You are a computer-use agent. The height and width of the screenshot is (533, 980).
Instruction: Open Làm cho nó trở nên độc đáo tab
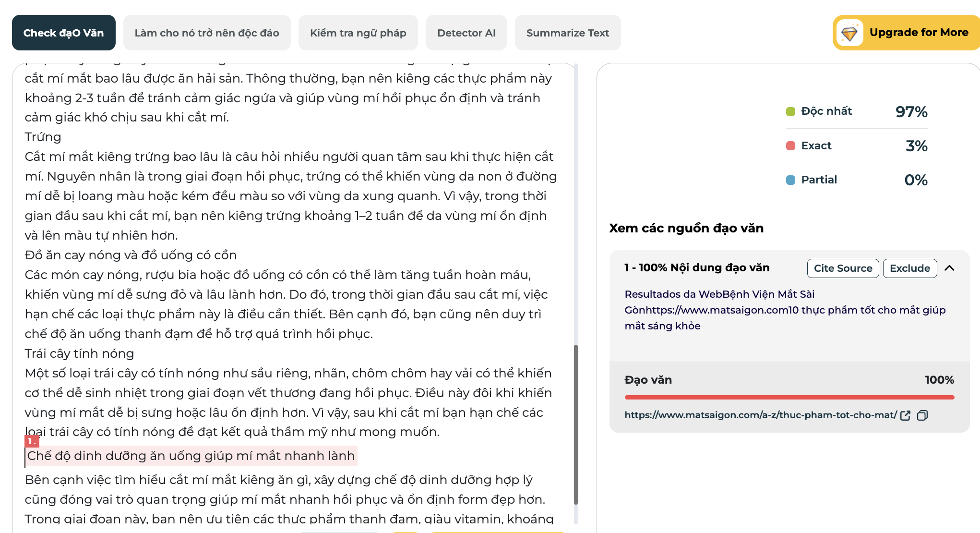click(x=206, y=33)
